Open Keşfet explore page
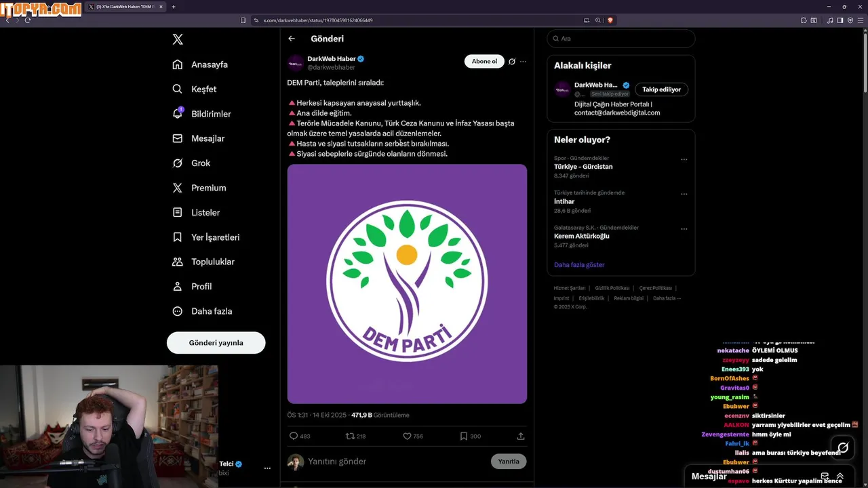 (x=195, y=89)
